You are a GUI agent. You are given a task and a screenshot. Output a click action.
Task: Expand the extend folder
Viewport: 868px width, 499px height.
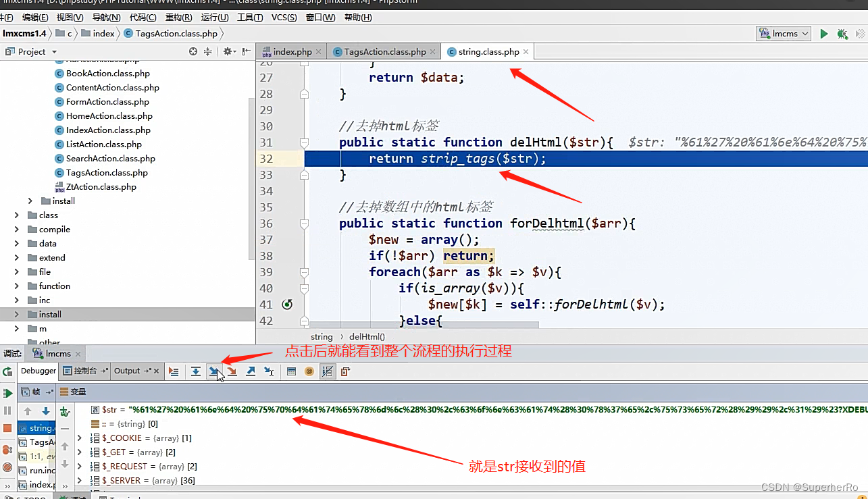point(17,258)
